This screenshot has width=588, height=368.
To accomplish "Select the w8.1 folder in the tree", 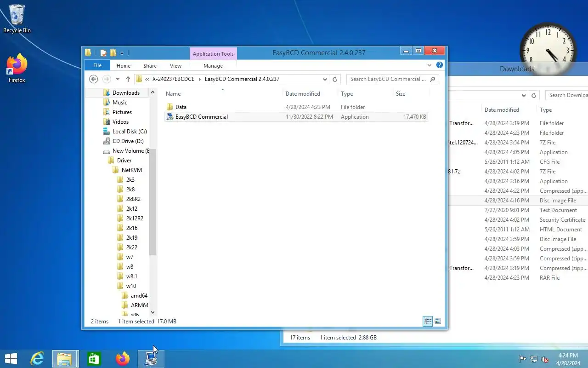I will [131, 276].
